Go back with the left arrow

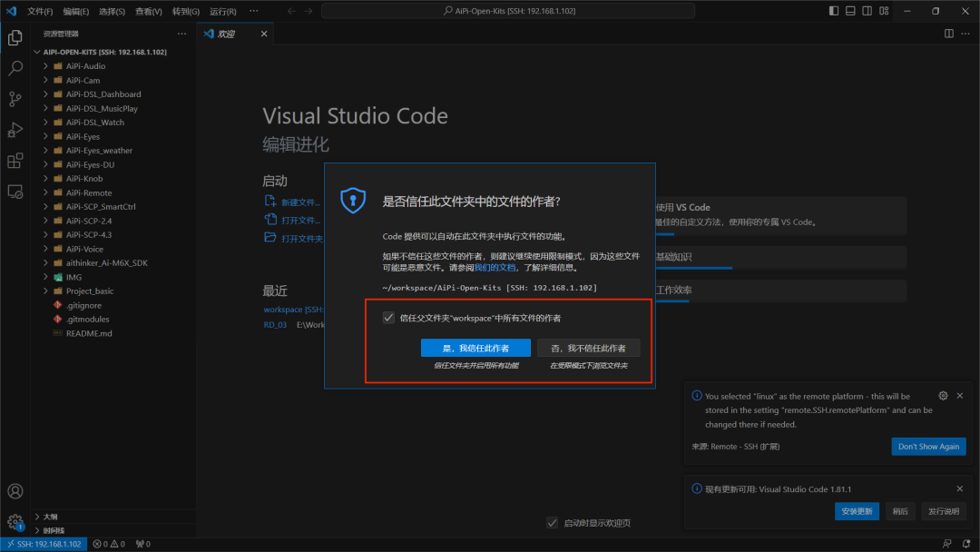pyautogui.click(x=292, y=11)
